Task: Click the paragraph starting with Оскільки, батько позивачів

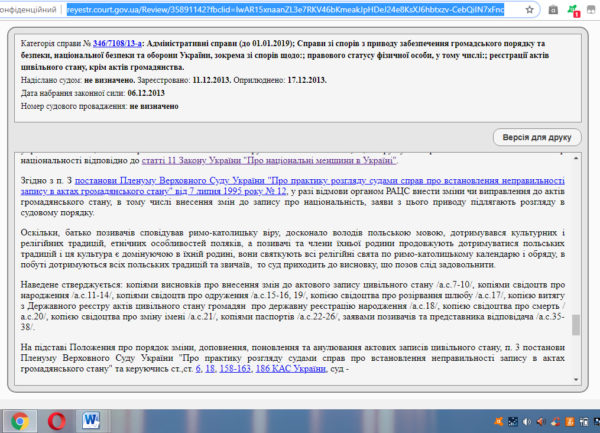Action: click(x=293, y=249)
